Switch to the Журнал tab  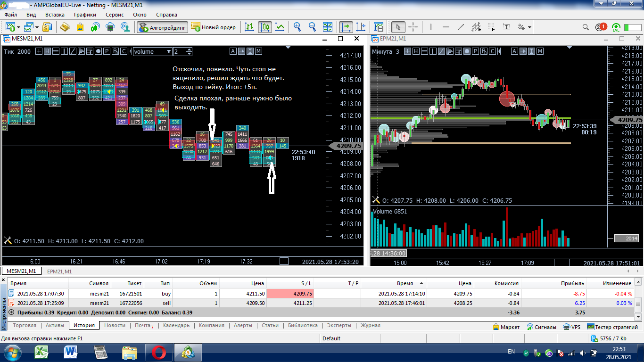coord(370,325)
